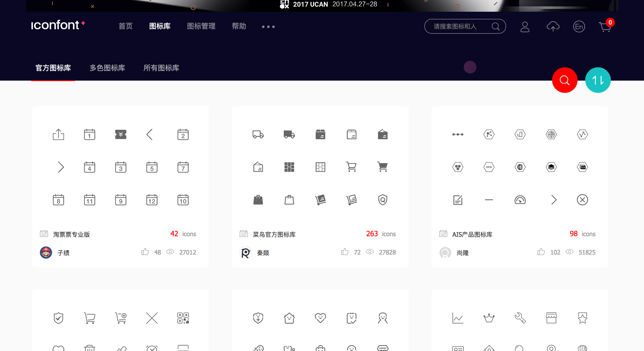Screen dimensions: 644x351
Task: Select the shield Q icon
Action: click(x=383, y=200)
